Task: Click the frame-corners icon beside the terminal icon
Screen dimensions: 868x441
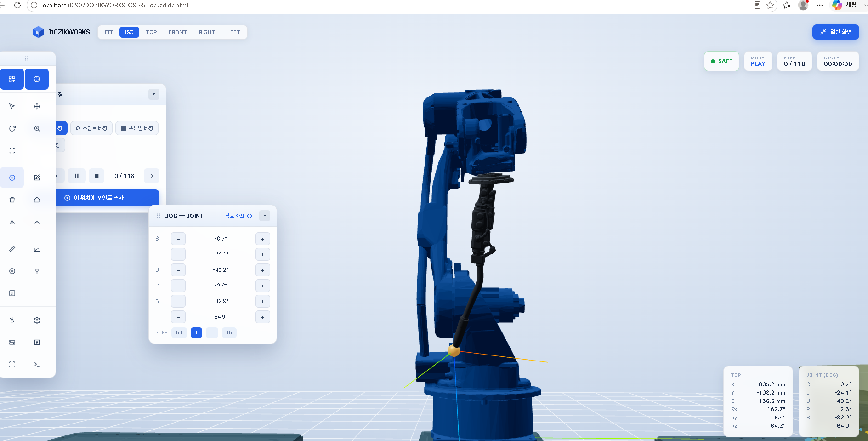Action: pos(12,365)
